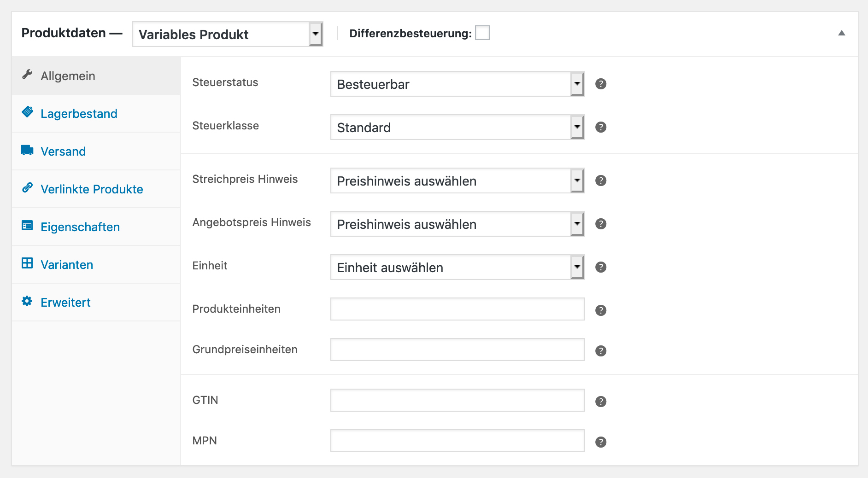
Task: Click the Streichpreis Hinweis label
Action: point(245,179)
